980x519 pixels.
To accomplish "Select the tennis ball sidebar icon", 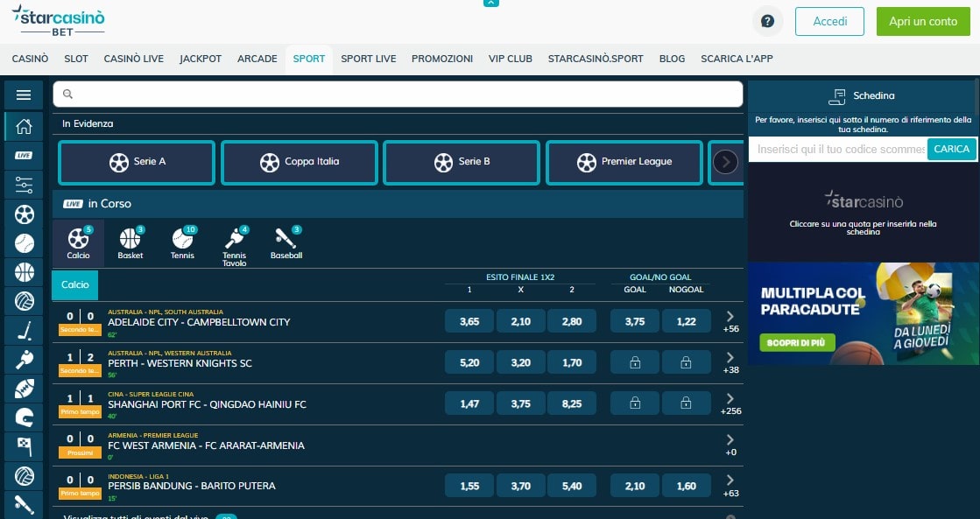I will point(24,243).
